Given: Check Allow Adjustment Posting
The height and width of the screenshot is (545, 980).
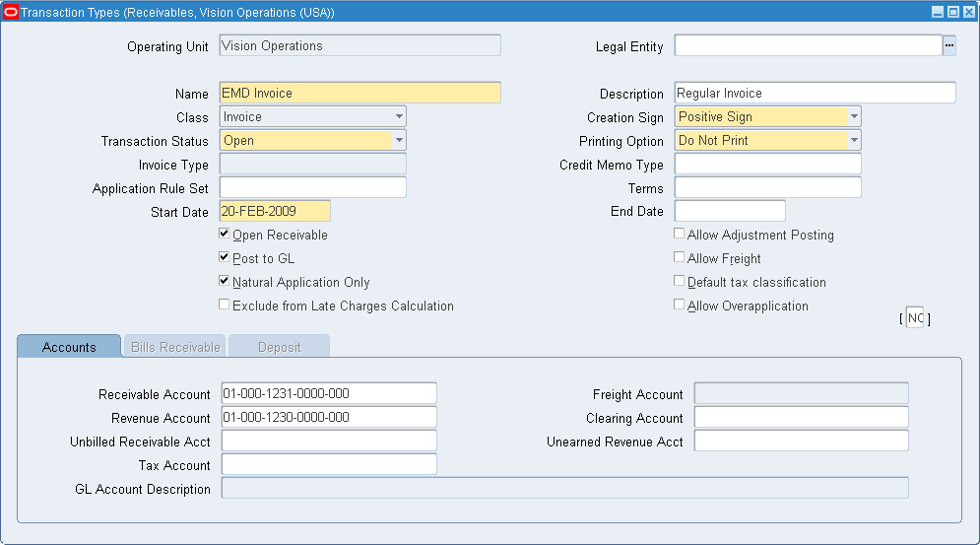Looking at the screenshot, I should [x=679, y=234].
